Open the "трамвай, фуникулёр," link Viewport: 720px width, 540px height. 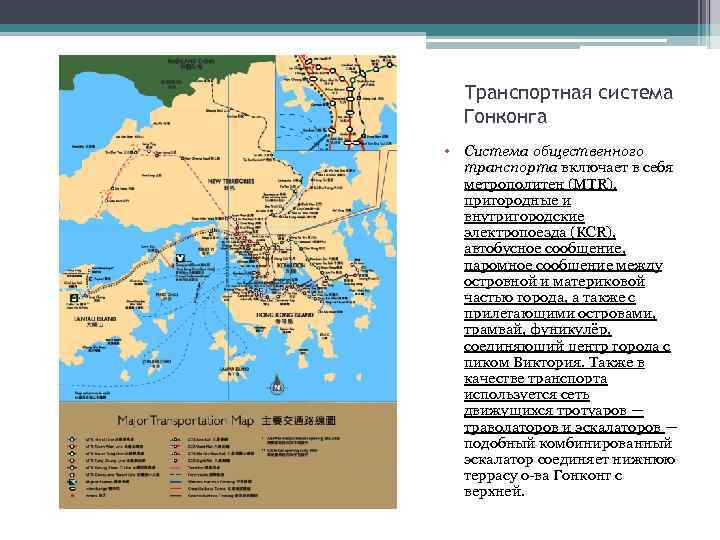pyautogui.click(x=538, y=329)
